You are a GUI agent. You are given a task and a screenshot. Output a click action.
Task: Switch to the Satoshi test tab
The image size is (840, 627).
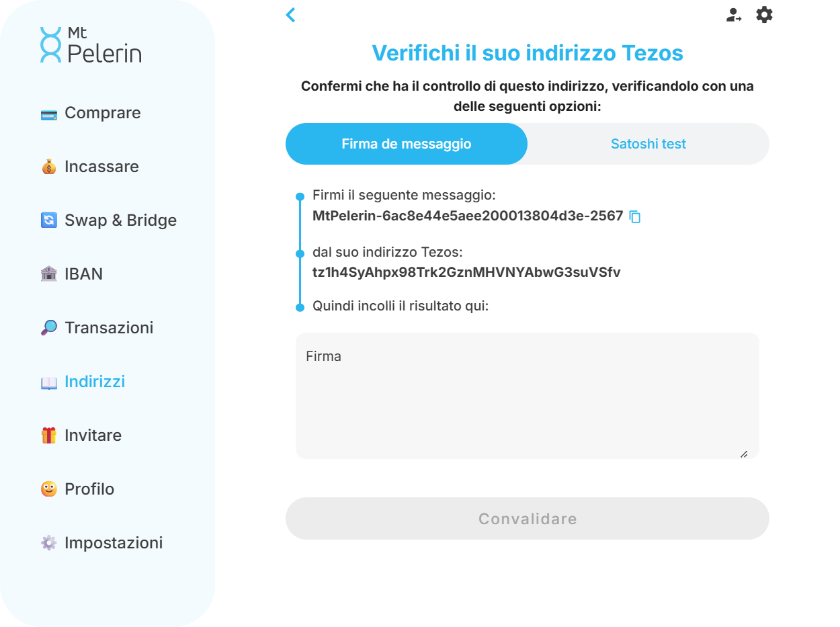click(648, 144)
